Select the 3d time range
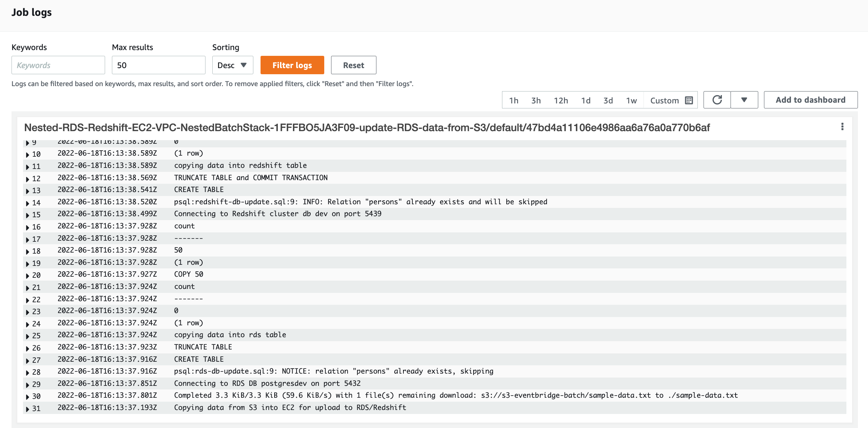The height and width of the screenshot is (428, 868). pos(608,100)
